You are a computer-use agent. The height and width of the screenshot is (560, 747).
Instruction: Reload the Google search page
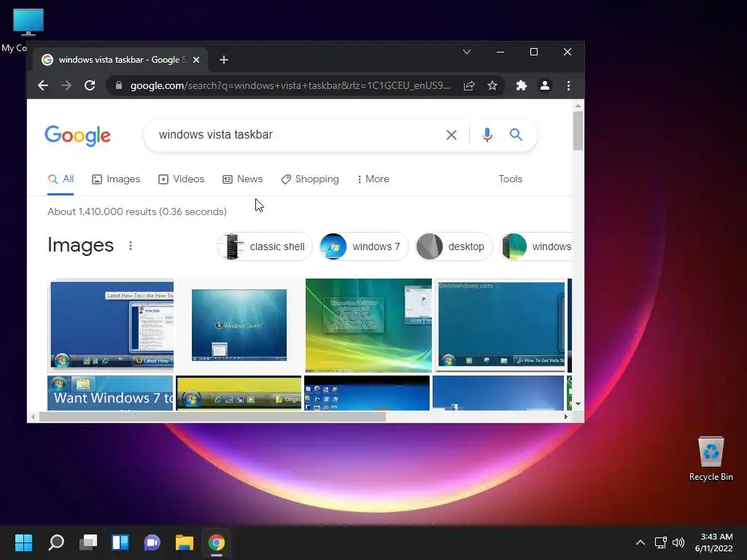click(x=90, y=86)
